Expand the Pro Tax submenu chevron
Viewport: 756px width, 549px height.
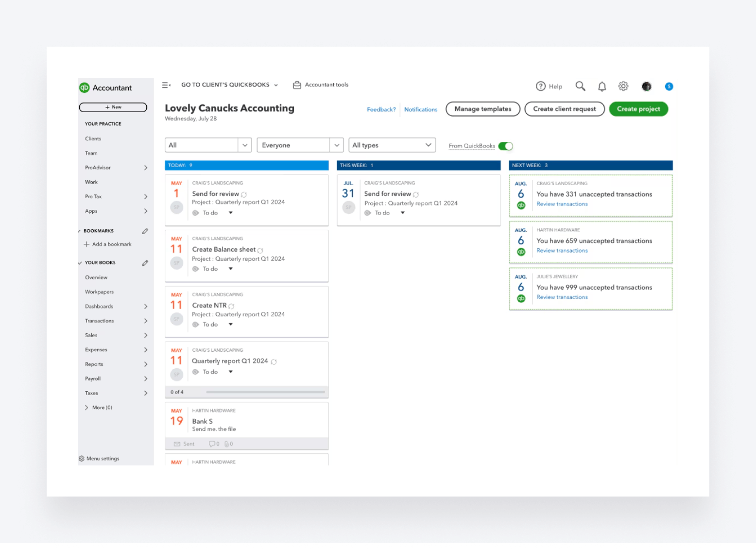point(145,197)
